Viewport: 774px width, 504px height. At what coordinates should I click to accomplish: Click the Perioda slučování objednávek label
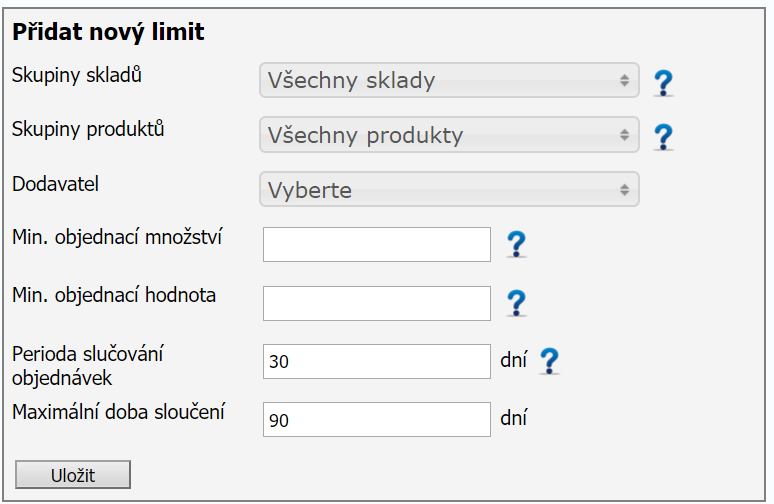[87, 365]
